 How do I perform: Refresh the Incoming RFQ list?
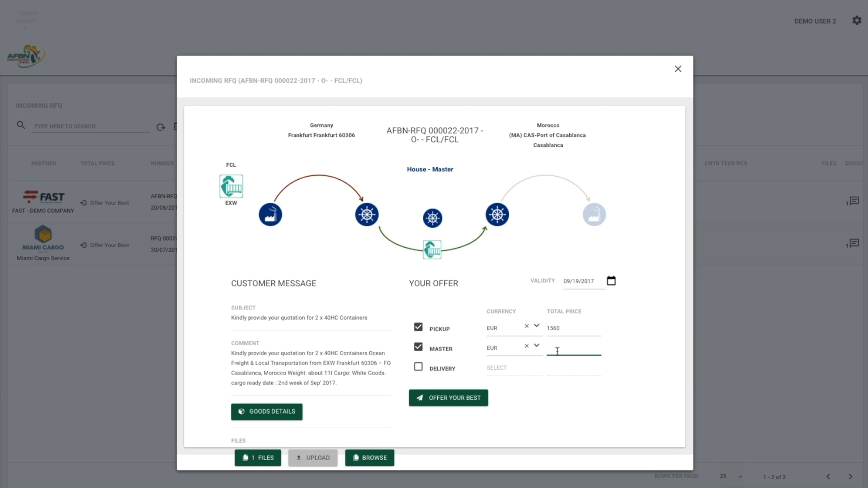161,127
